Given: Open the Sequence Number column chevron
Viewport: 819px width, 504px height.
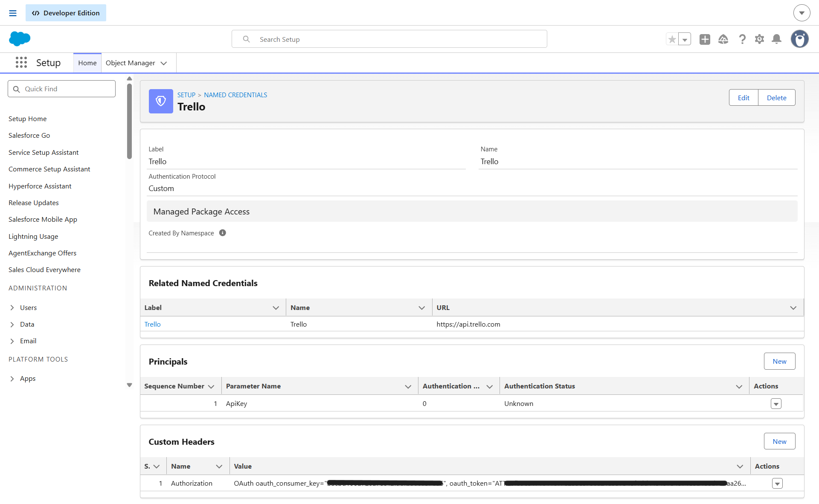Looking at the screenshot, I should pos(211,386).
